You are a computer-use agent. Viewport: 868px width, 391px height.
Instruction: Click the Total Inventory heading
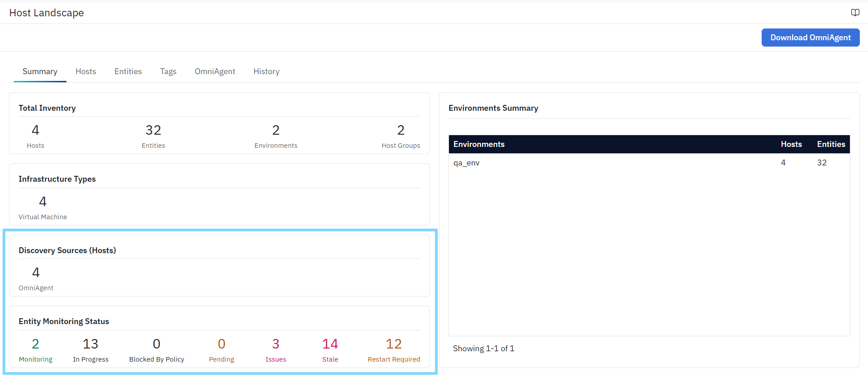(x=47, y=108)
